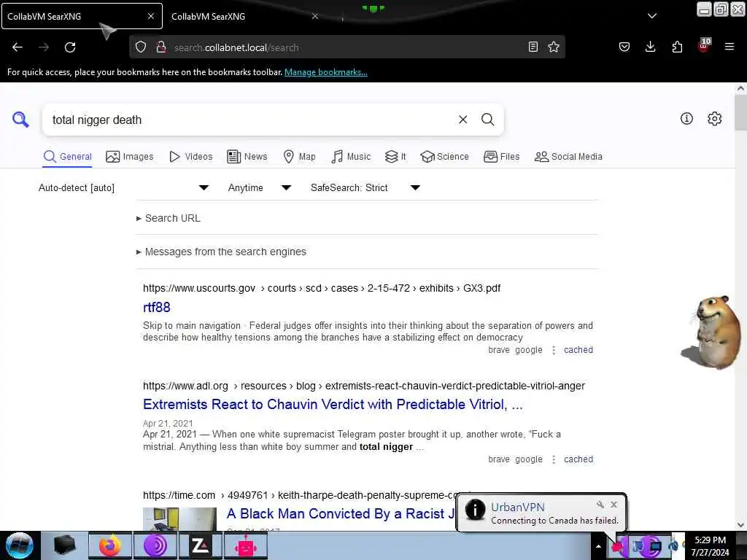This screenshot has height=560, width=747.
Task: Open the list all tabs dropdown
Action: point(652,16)
